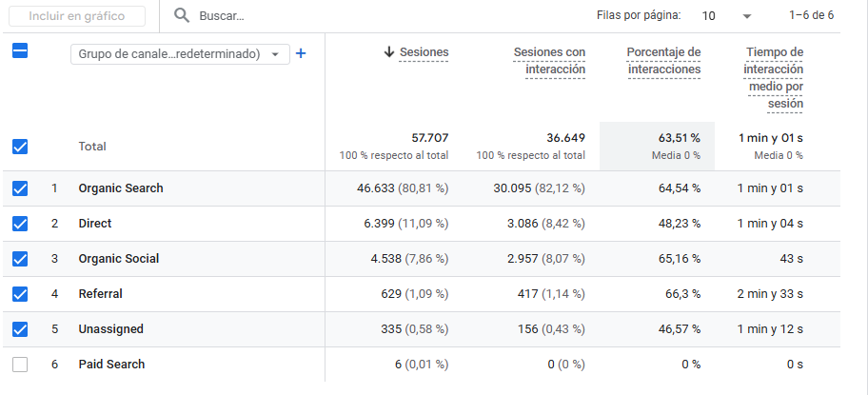Toggle the select-all header checkbox
Viewport: 868px width, 395px height.
point(20,51)
